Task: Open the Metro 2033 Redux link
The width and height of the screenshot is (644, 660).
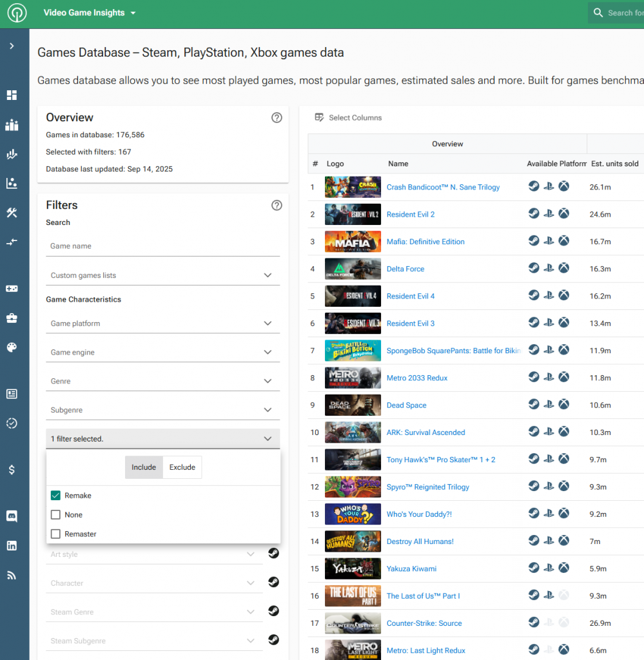Action: click(417, 378)
